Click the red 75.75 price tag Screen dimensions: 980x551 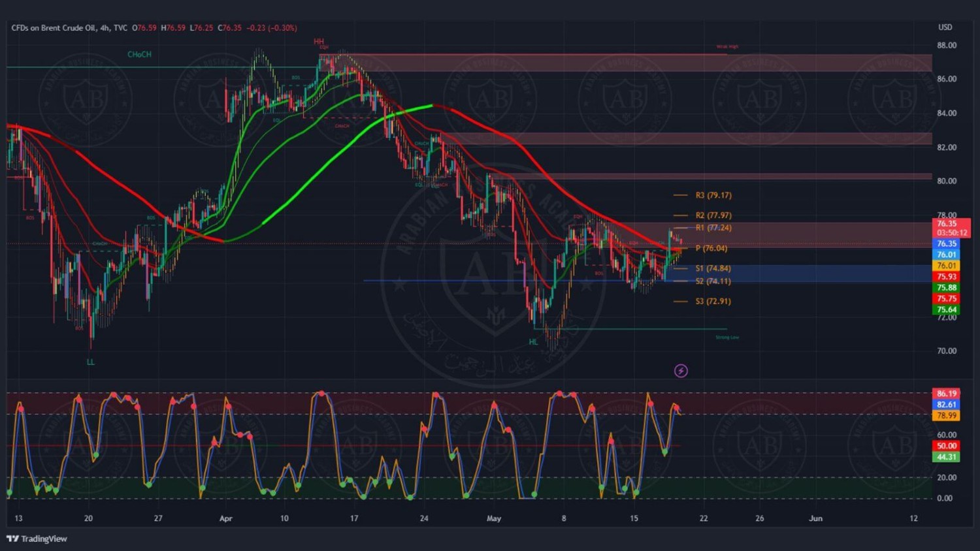pyautogui.click(x=946, y=299)
